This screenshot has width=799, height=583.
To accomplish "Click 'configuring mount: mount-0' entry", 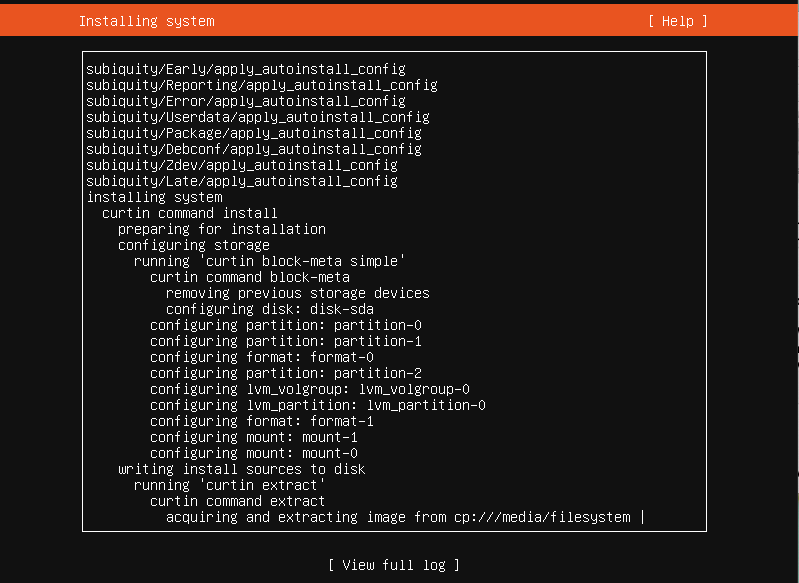I will point(254,453).
